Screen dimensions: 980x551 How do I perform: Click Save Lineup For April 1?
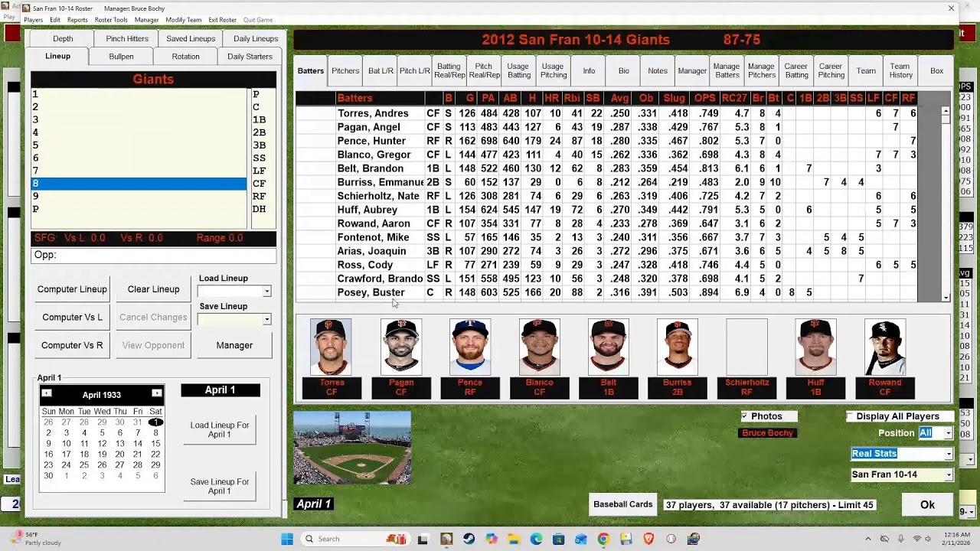pyautogui.click(x=220, y=487)
